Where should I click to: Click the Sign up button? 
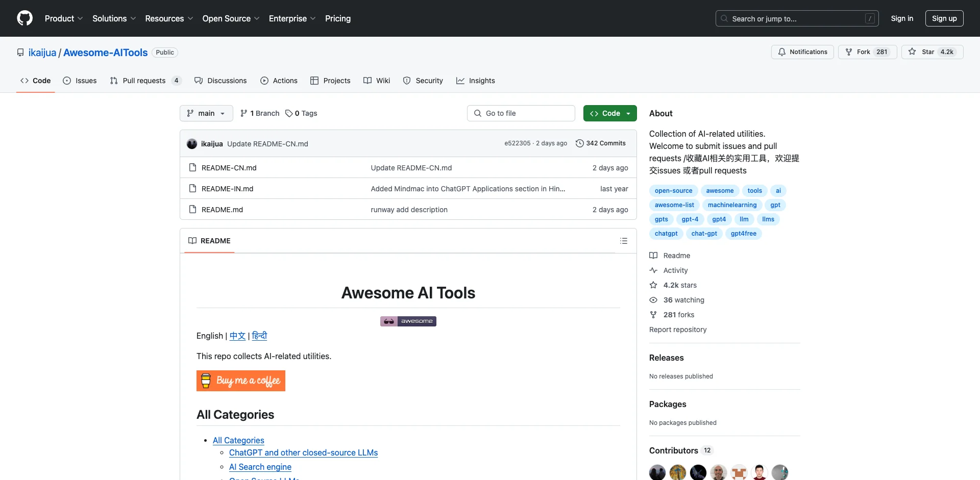944,18
